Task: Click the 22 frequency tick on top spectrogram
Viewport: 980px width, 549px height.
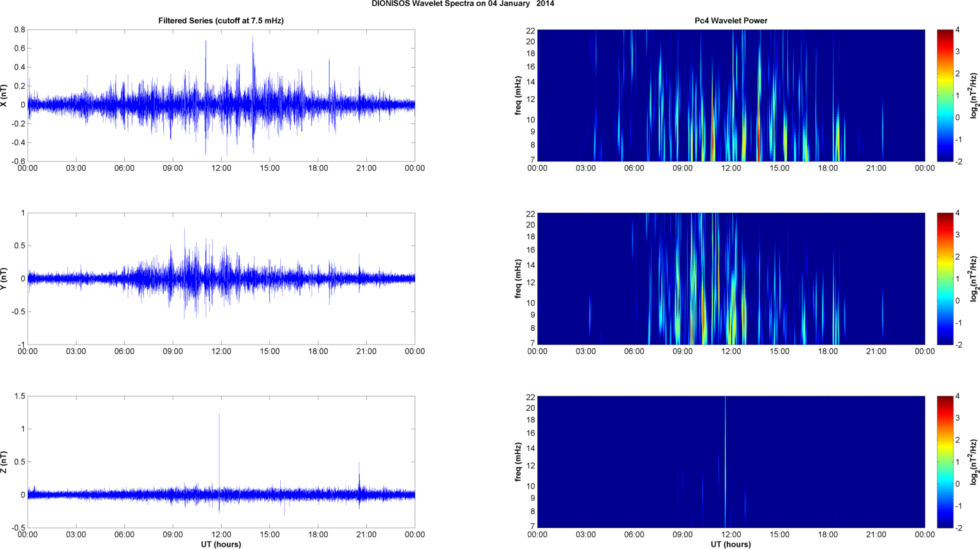Action: coord(530,30)
